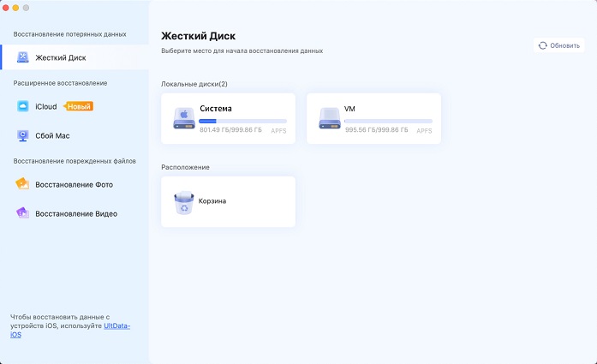The image size is (597, 364).
Task: Click the Корзина trash bin icon
Action: point(184,202)
